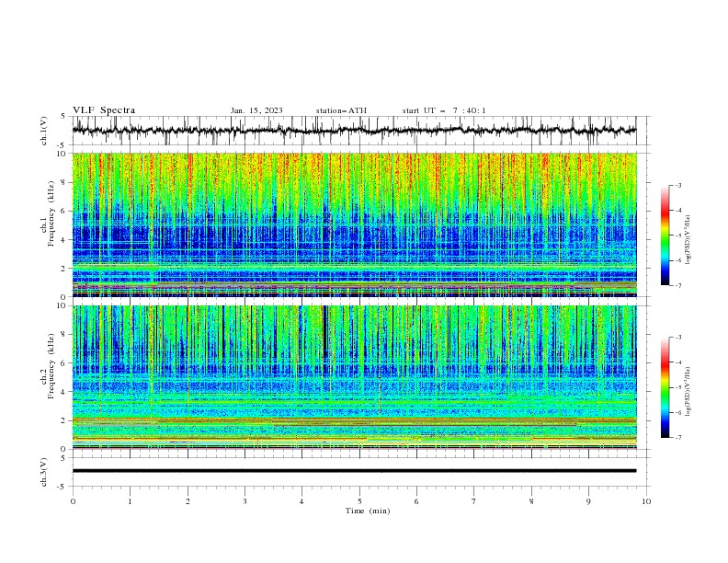Select the date 'Jan. 15, 2023'
This screenshot has height=563, width=728.
point(256,110)
